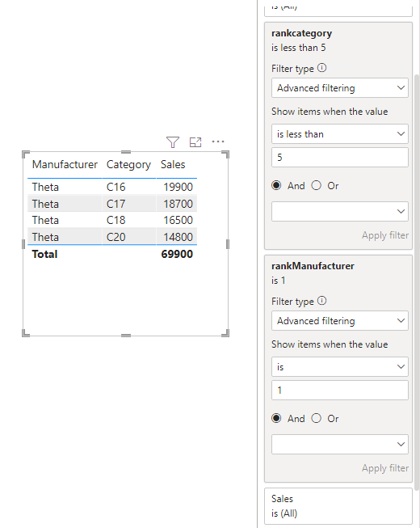The height and width of the screenshot is (528, 420).
Task: Click the rankManufacturer filter card header
Action: (x=313, y=266)
